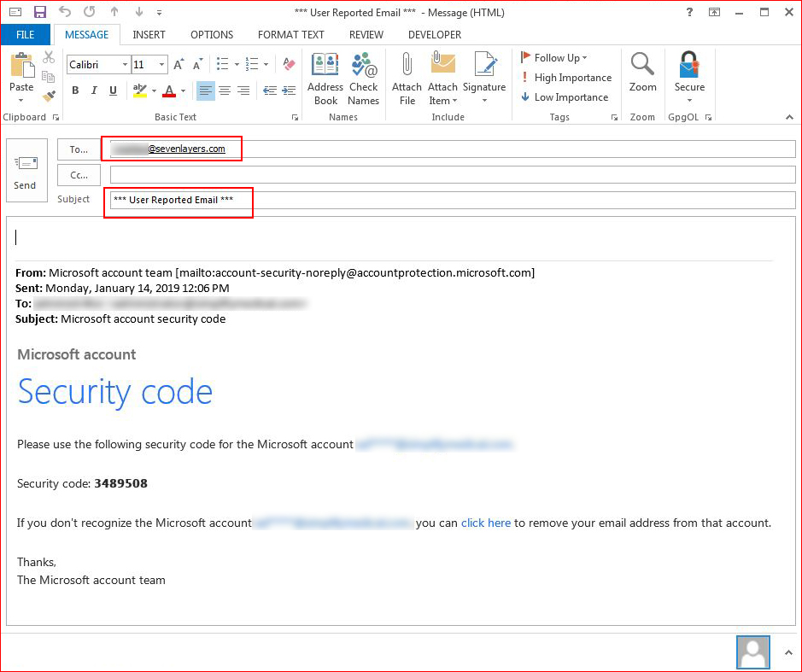
Task: Open the Secure GpgOL lock button
Action: pos(689,77)
